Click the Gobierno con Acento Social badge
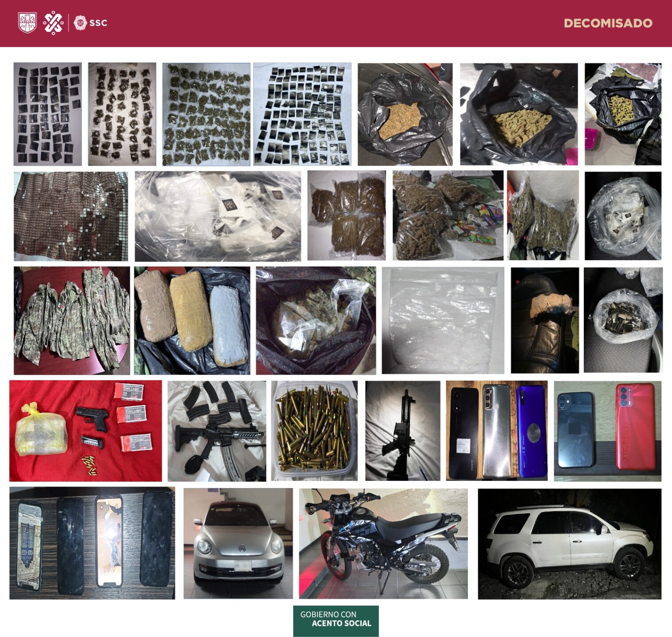The image size is (672, 637). 336,621
